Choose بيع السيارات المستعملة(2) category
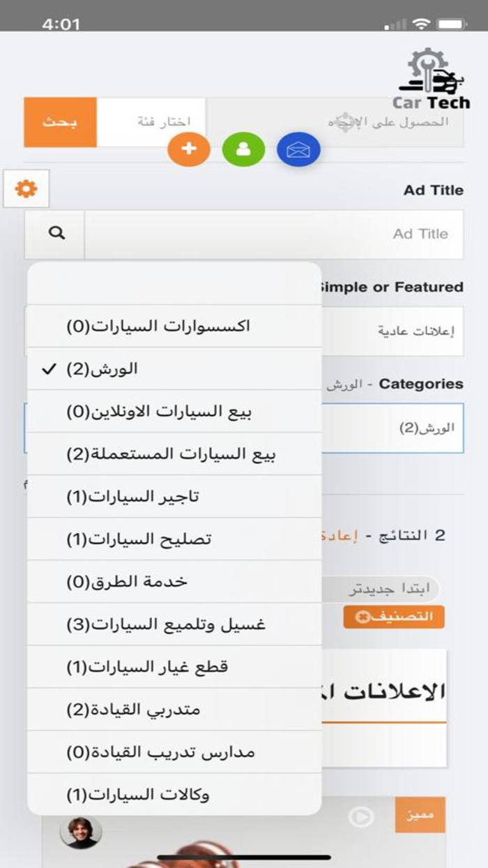The image size is (488, 868). (x=174, y=454)
